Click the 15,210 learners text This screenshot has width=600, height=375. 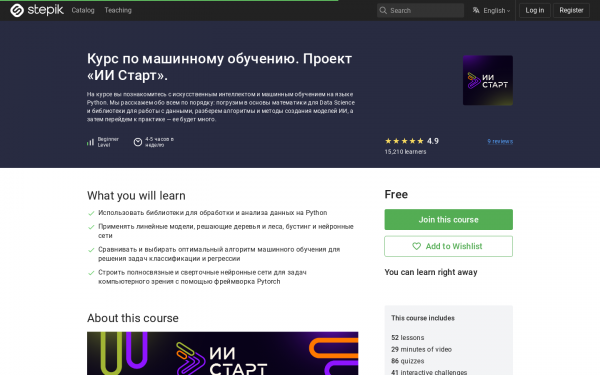pyautogui.click(x=405, y=152)
